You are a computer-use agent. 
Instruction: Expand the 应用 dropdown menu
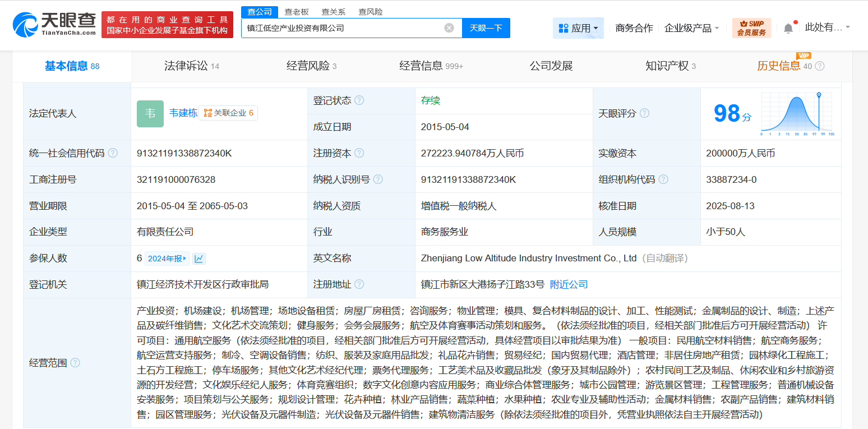(578, 28)
